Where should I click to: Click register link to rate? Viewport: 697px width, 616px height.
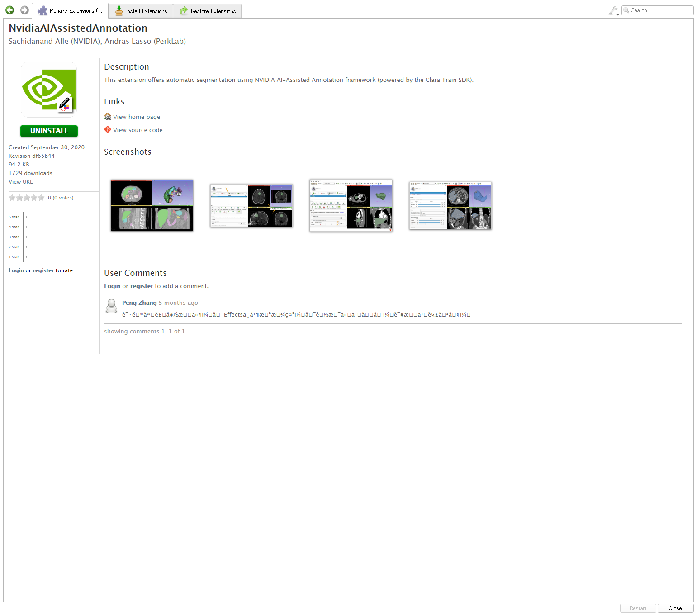point(43,270)
